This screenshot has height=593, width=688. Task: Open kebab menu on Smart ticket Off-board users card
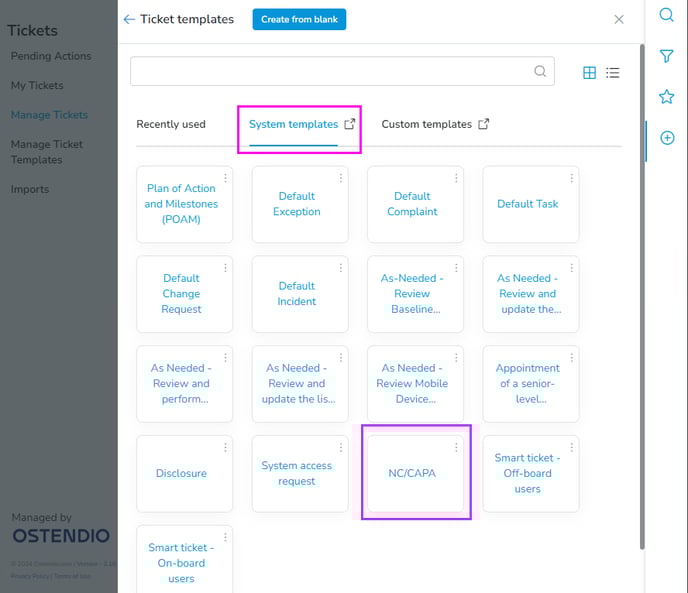[571, 447]
